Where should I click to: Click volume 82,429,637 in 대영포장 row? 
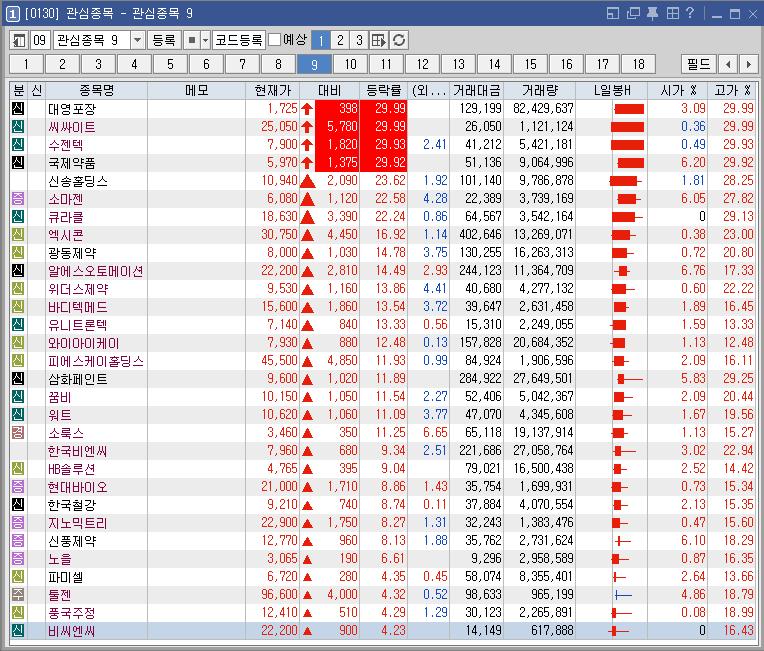pyautogui.click(x=543, y=108)
